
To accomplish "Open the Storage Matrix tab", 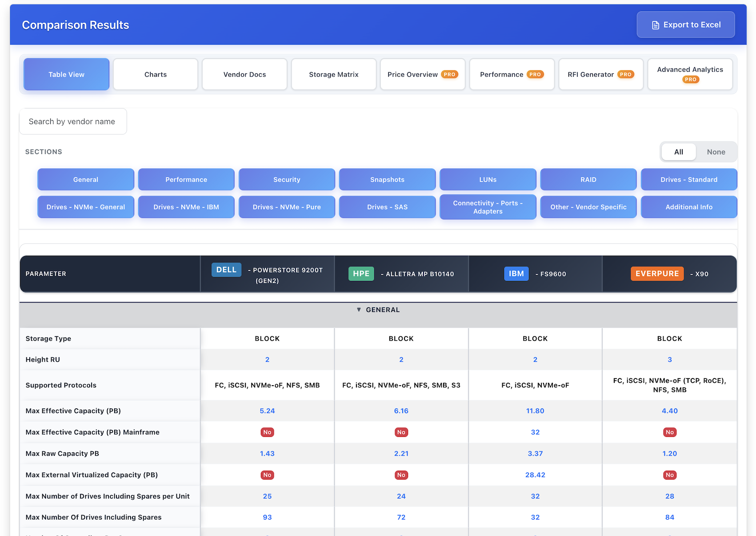I will [334, 74].
